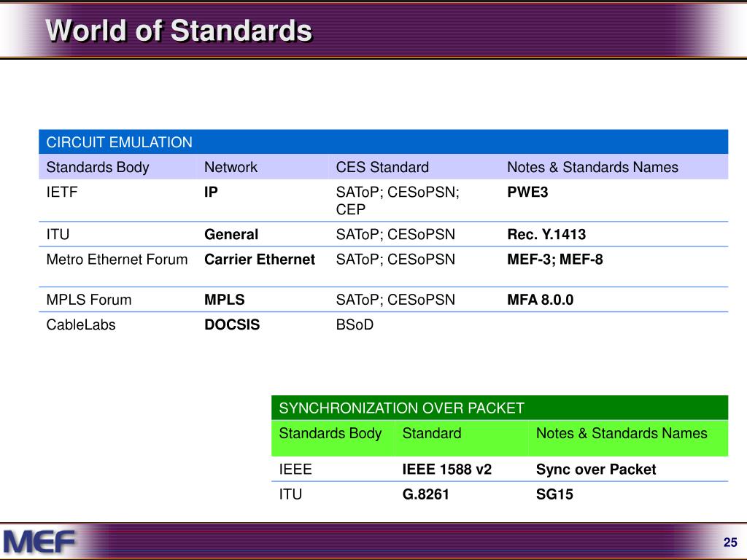
Task: Click the 'G.8261' cell
Action: point(426,494)
